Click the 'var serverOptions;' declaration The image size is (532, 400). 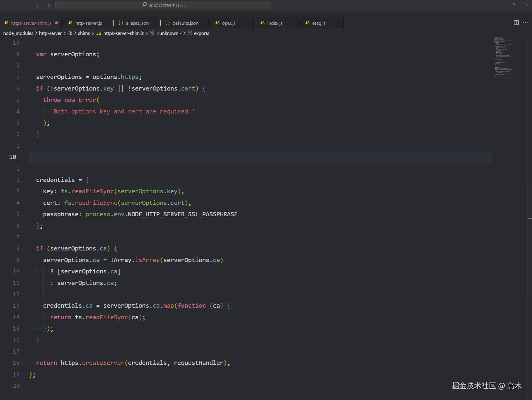[68, 54]
